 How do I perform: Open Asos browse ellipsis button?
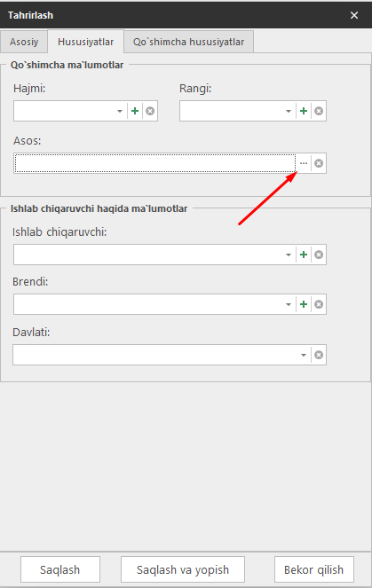pos(304,163)
